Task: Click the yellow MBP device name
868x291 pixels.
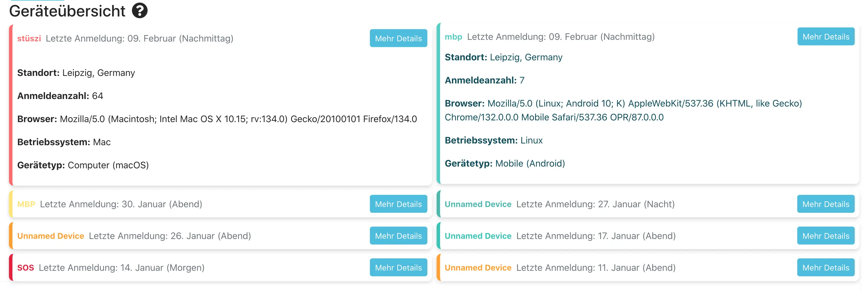Action: (x=26, y=204)
